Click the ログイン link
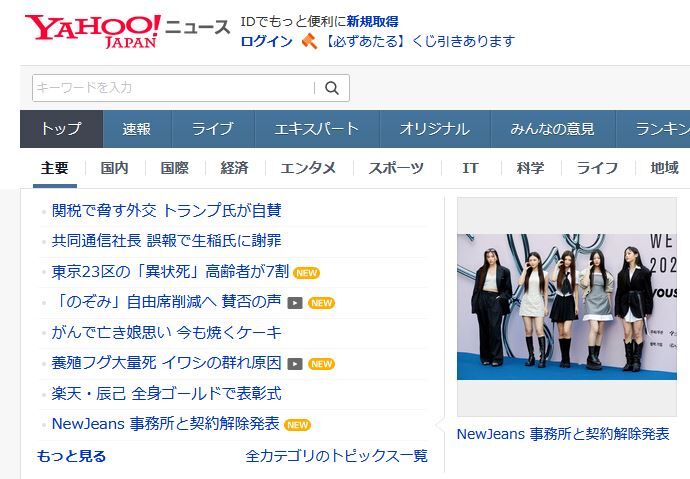The height and width of the screenshot is (479, 690). 267,41
